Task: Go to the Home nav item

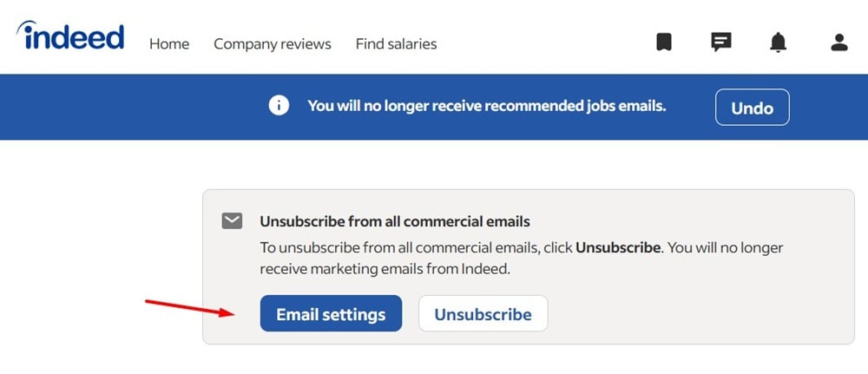Action: coord(169,43)
